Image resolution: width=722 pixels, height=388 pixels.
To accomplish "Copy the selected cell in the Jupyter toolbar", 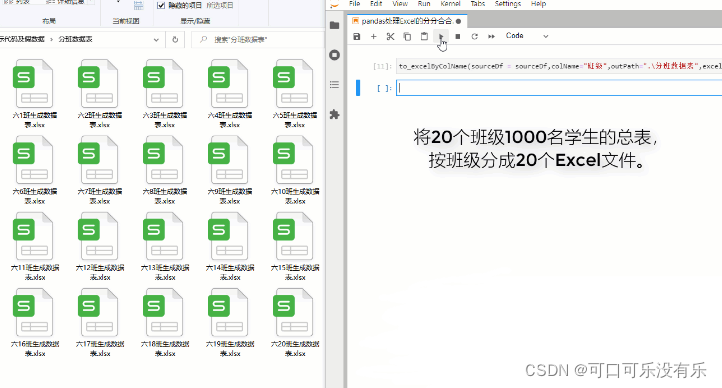I will [407, 36].
